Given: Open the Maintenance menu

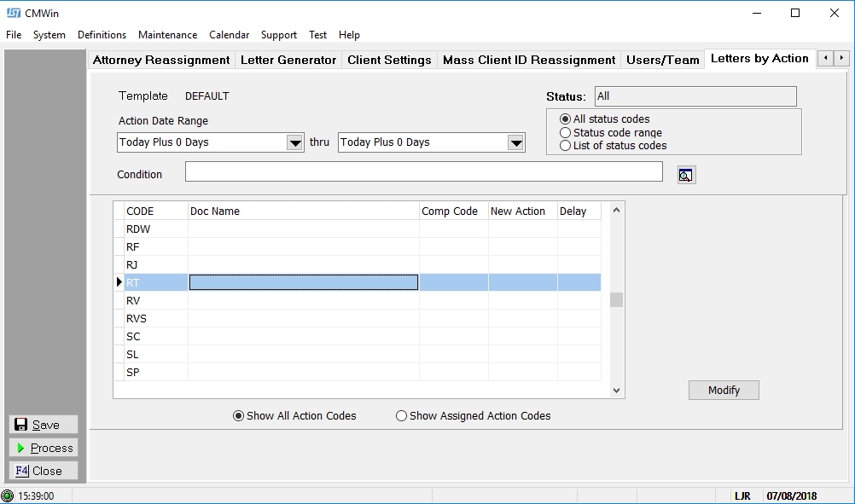Looking at the screenshot, I should (167, 35).
